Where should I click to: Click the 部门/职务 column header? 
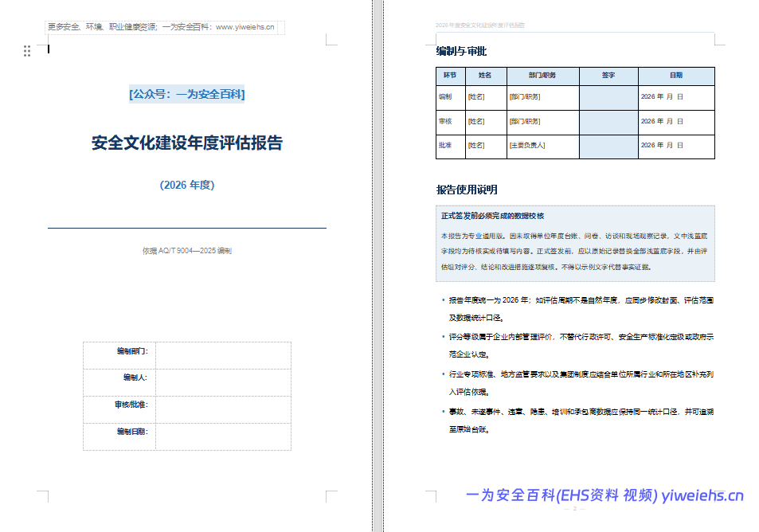(542, 76)
